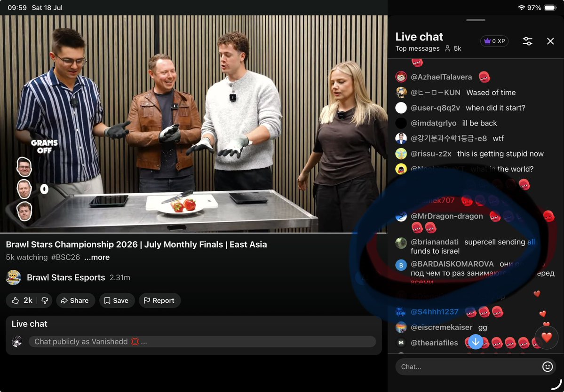Report this video
Image resolution: width=564 pixels, height=392 pixels.
click(159, 300)
